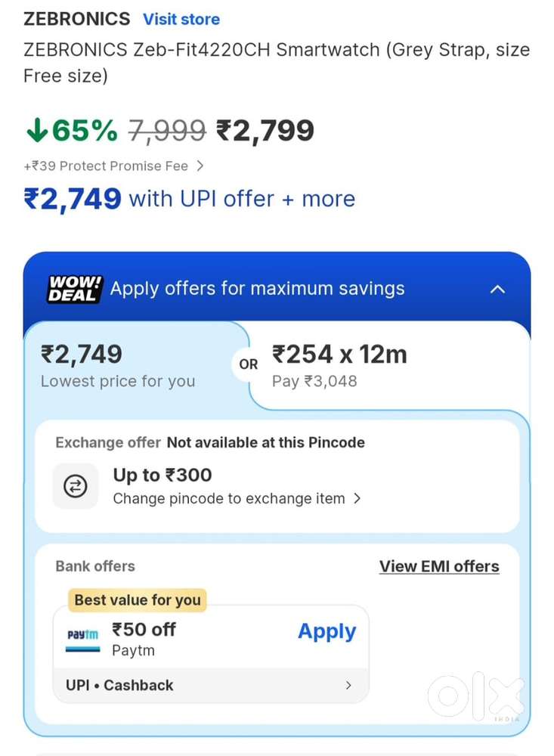Click the WOW! DEAL badge

point(75,288)
